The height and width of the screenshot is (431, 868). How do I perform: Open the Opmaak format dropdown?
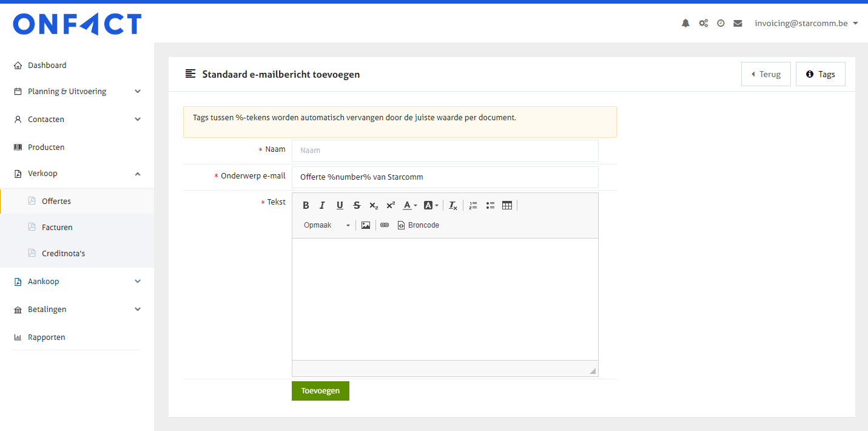(327, 225)
